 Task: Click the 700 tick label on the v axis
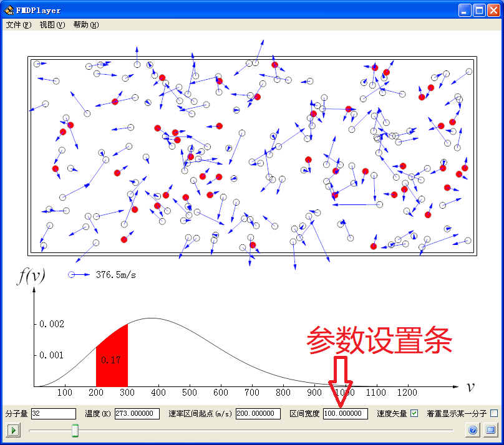pyautogui.click(x=252, y=393)
